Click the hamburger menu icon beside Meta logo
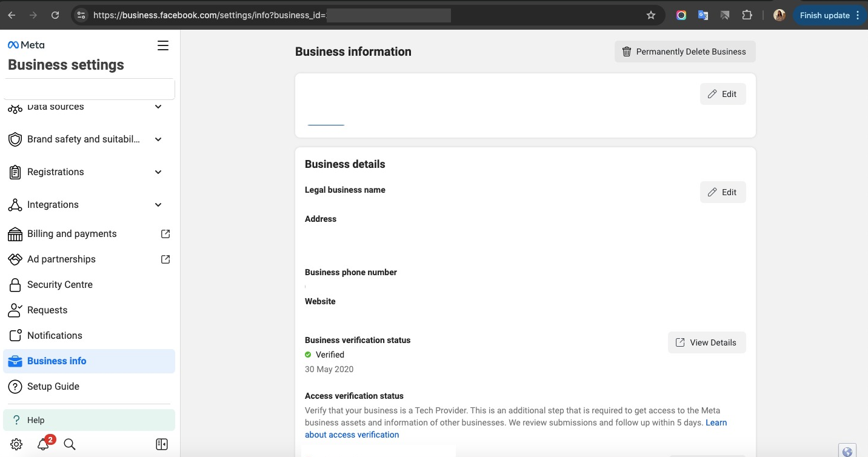868x457 pixels. pos(163,45)
